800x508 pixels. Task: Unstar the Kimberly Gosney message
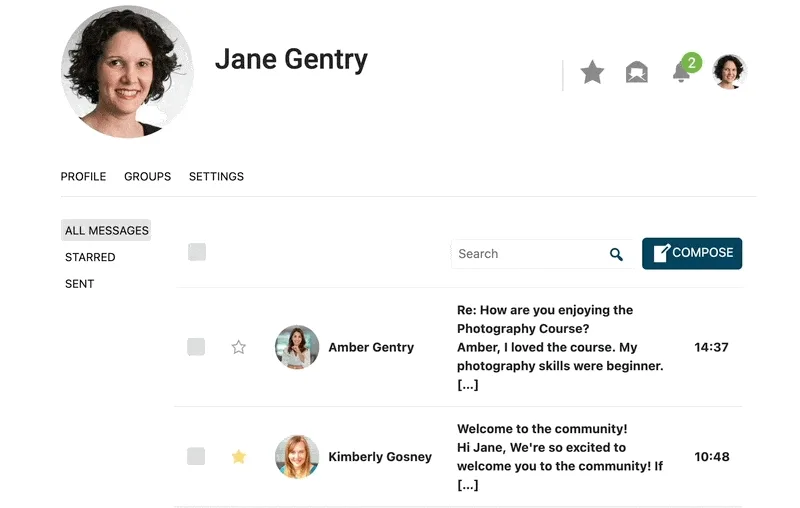(239, 456)
